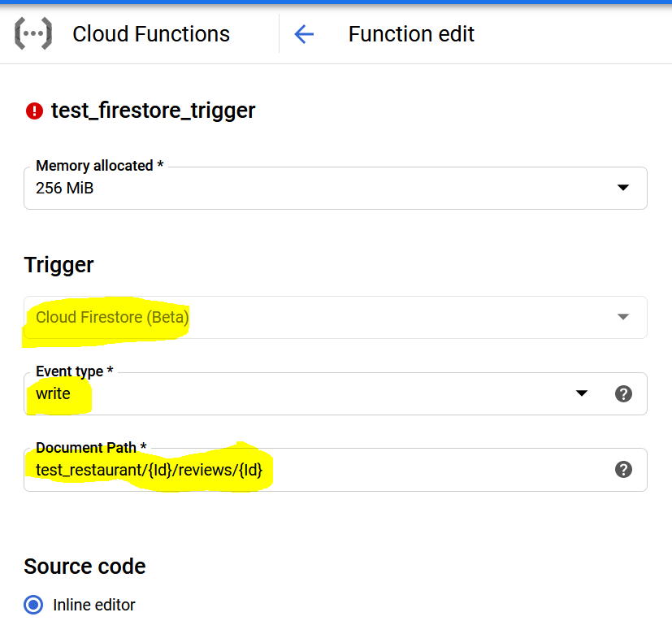The width and height of the screenshot is (672, 621).
Task: Open help for Document Path field
Action: coord(623,469)
